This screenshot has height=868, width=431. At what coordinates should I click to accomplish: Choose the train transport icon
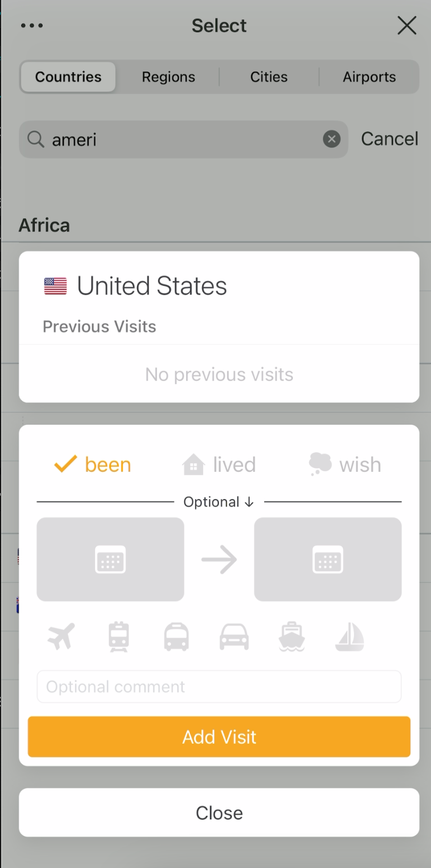[119, 637]
